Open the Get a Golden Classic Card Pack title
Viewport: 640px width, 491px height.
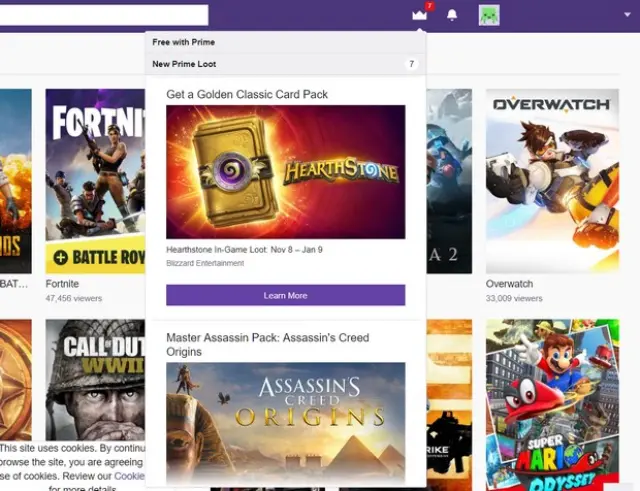pos(247,94)
